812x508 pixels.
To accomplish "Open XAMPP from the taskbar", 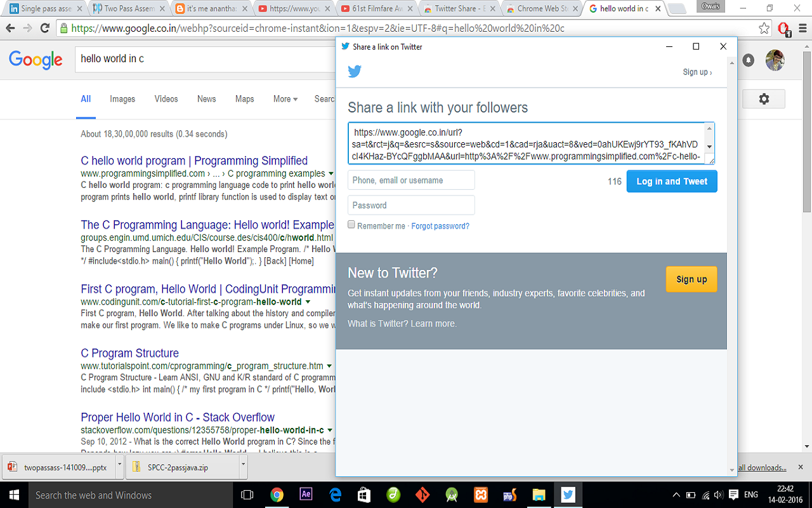I will [x=481, y=495].
